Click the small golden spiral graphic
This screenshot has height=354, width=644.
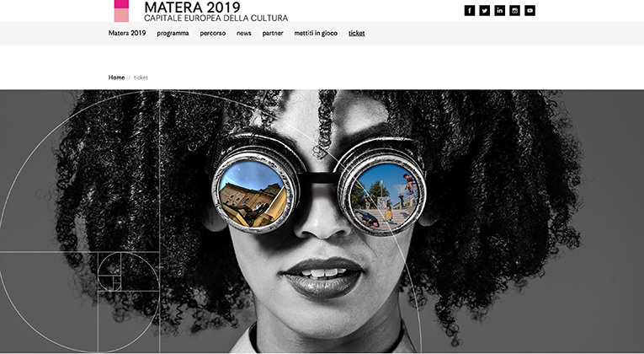109,272
